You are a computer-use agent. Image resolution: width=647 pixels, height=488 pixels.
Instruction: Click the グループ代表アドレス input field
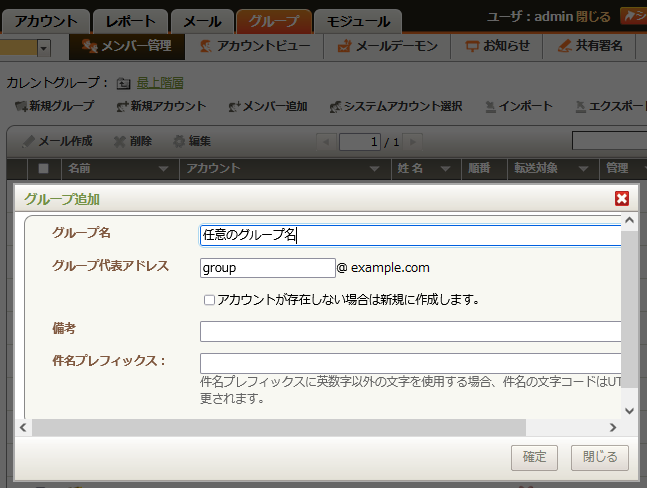267,268
